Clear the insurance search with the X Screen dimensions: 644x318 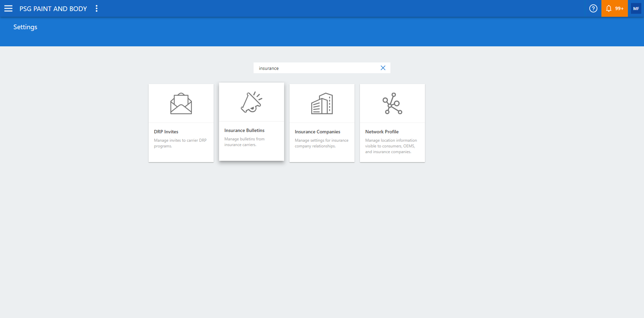click(383, 68)
